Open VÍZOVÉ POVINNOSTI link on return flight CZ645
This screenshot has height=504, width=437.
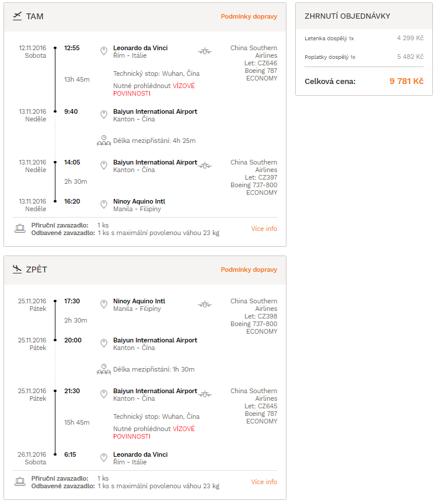pos(153,433)
